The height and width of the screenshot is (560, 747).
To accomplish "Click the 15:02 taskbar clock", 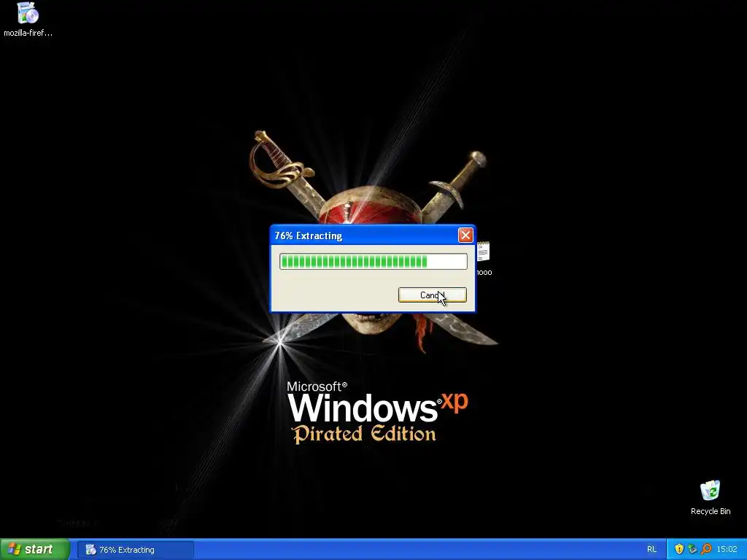I will point(727,549).
